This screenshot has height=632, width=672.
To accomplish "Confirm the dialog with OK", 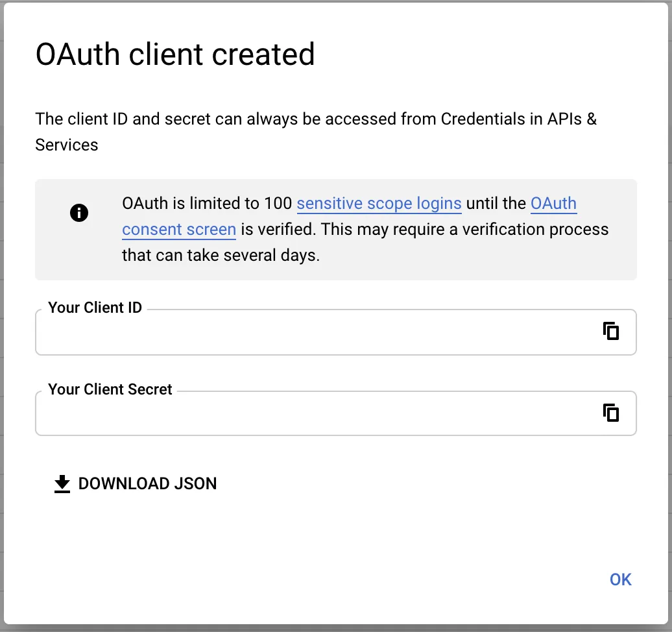I will (620, 579).
